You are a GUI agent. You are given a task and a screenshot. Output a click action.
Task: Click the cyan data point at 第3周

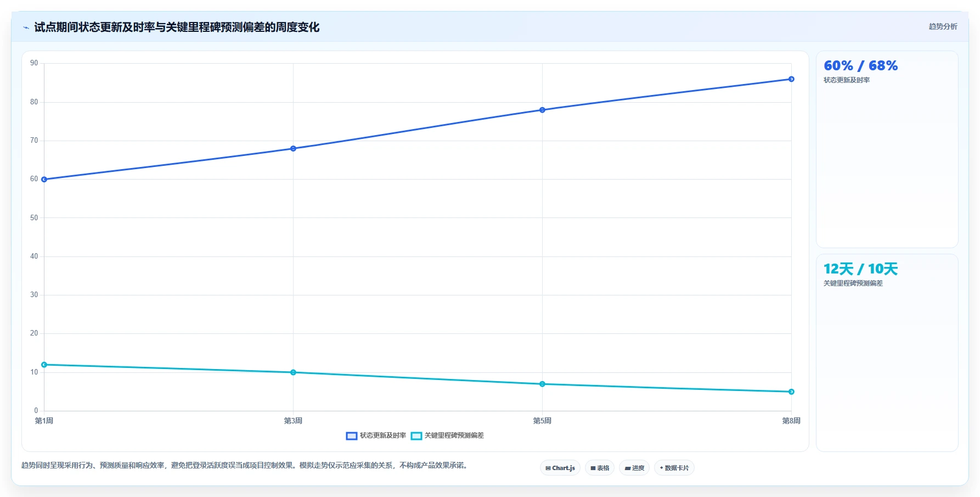(x=293, y=372)
